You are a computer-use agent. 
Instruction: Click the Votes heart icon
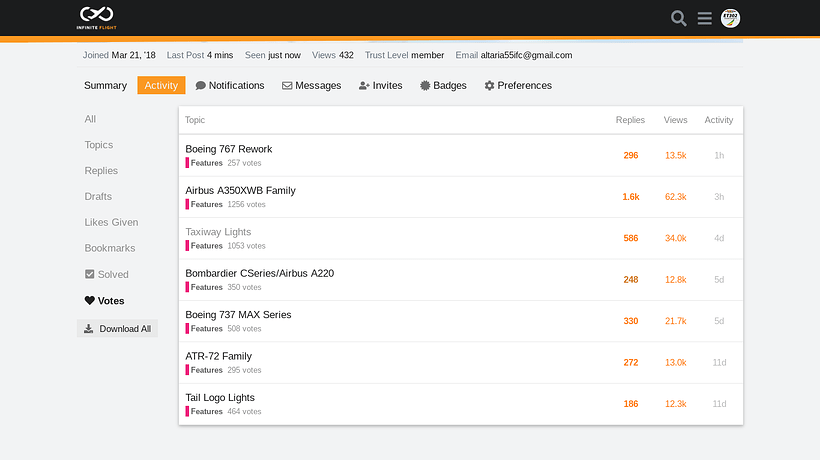tap(89, 300)
